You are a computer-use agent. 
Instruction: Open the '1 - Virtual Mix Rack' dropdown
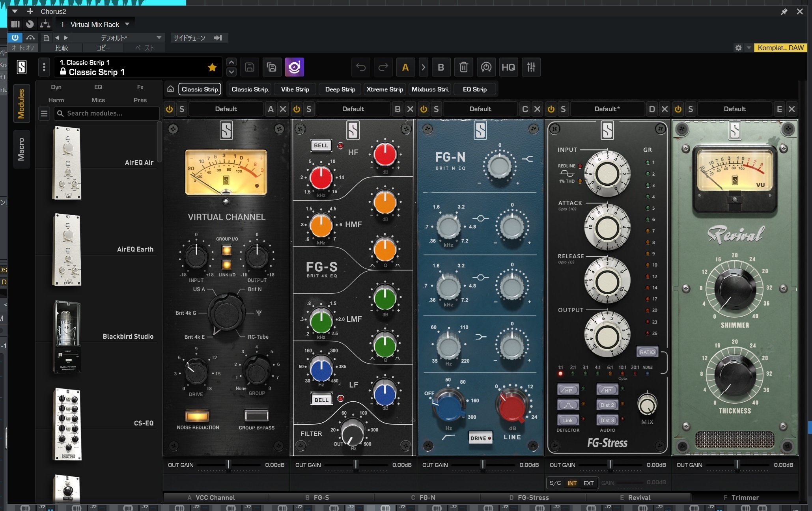[95, 24]
